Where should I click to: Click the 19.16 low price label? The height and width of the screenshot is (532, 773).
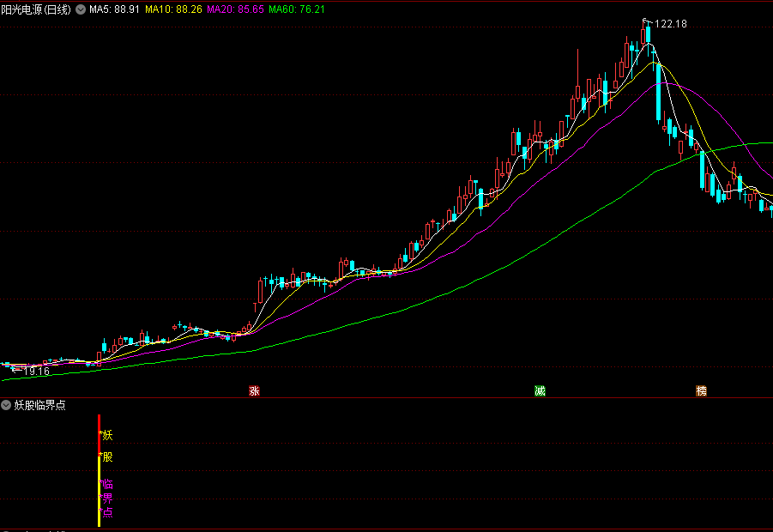[x=37, y=372]
